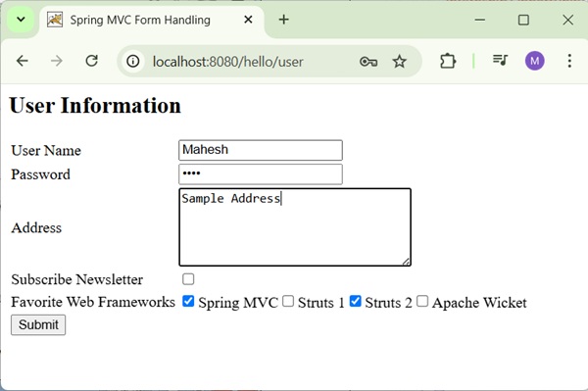
Task: Bookmark this page with the star
Action: tap(400, 61)
